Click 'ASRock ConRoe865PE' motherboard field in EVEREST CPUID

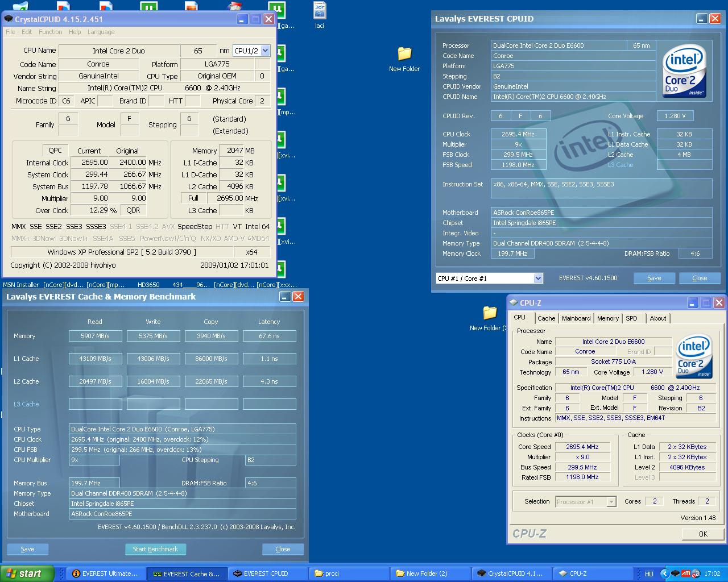click(602, 213)
